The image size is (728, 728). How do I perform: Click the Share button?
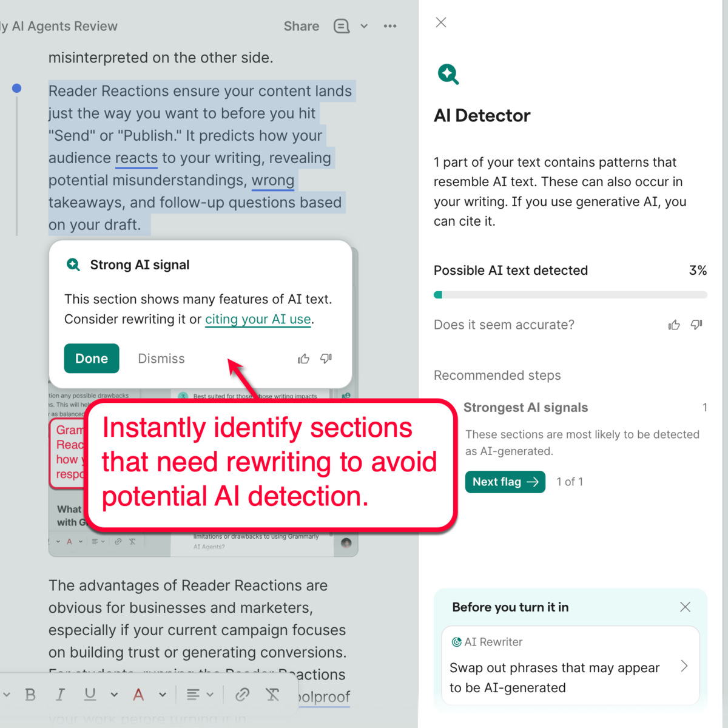[x=302, y=26]
